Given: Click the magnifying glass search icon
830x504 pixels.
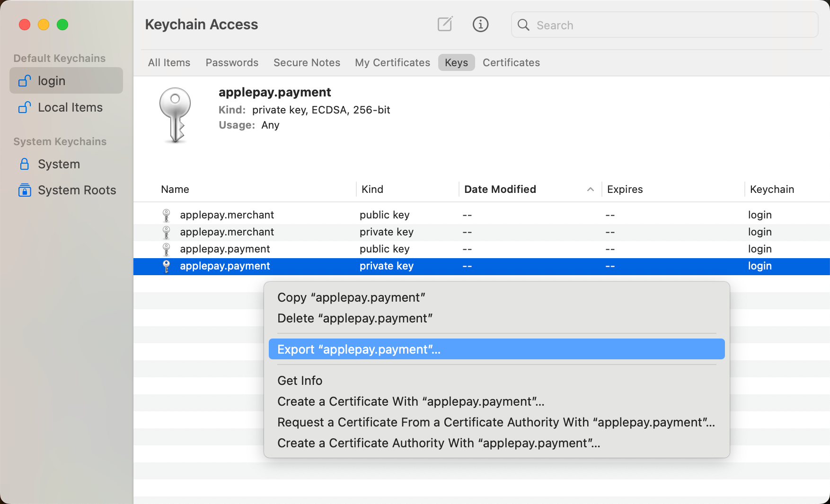Looking at the screenshot, I should (523, 25).
